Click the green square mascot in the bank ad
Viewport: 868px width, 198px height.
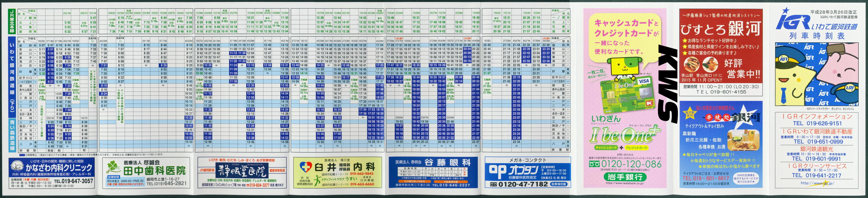tap(624, 70)
